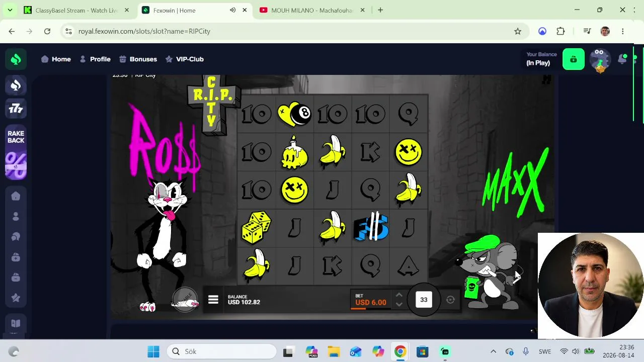Screen dimensions: 644x362
Task: Open the Rake Back promotion banner
Action: click(x=16, y=152)
